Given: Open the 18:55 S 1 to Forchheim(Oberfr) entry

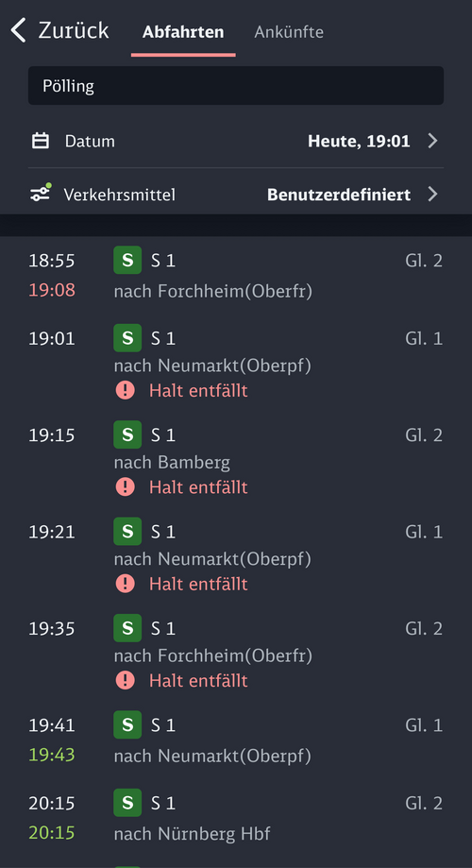Looking at the screenshot, I should click(236, 275).
